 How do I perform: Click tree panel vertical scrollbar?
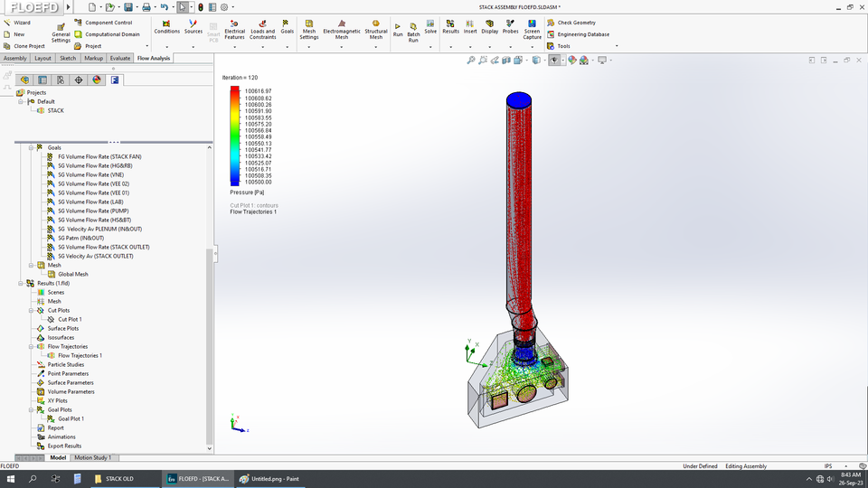209,346
